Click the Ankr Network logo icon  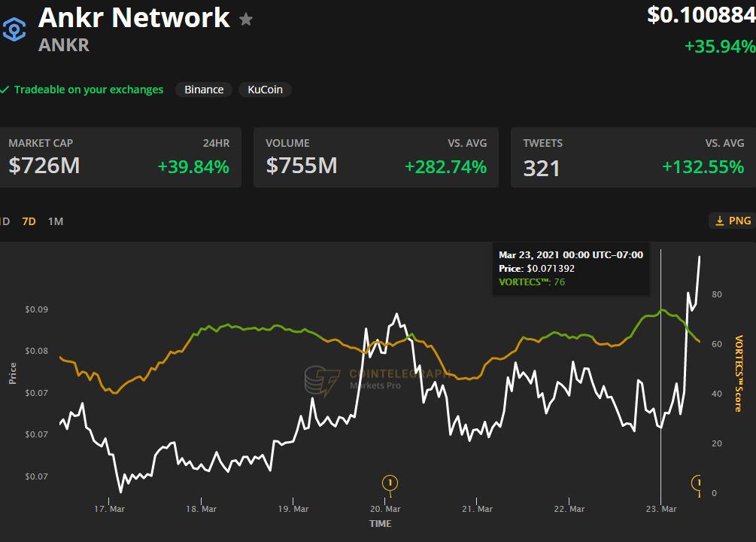(x=14, y=29)
